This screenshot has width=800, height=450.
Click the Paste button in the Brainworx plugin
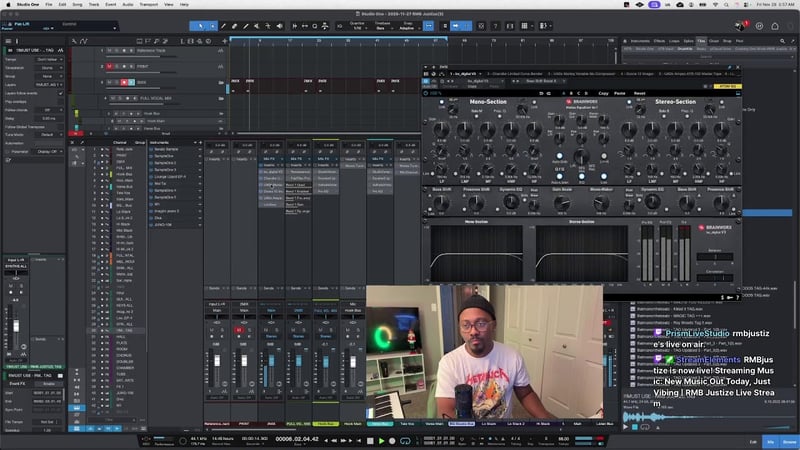tap(620, 92)
